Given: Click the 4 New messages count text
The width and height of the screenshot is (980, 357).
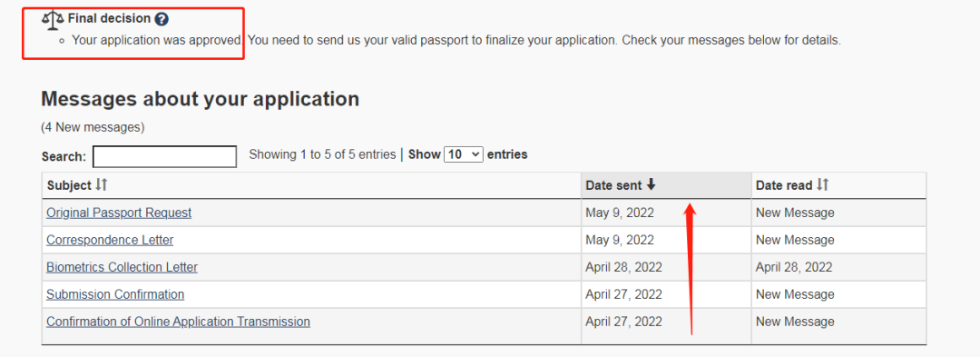Looking at the screenshot, I should click(93, 127).
